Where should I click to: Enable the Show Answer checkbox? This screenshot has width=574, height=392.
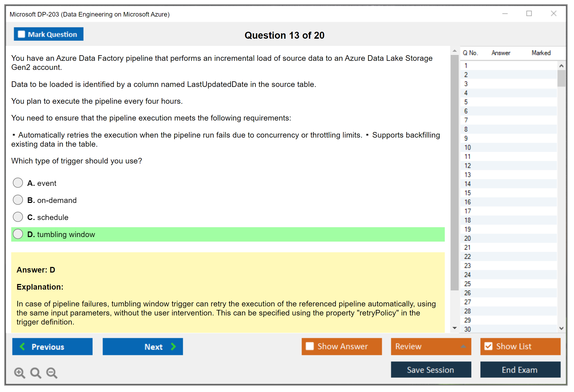pyautogui.click(x=310, y=346)
